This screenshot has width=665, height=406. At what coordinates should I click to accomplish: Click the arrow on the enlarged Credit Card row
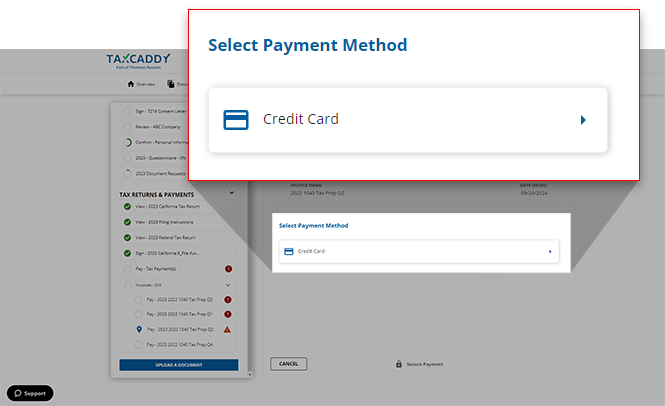[x=583, y=120]
